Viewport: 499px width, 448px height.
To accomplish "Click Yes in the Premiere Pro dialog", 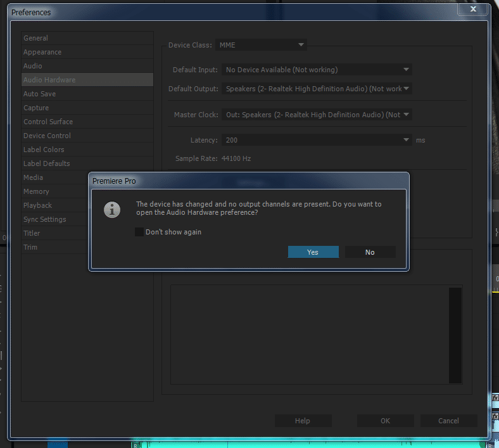I will coord(313,252).
